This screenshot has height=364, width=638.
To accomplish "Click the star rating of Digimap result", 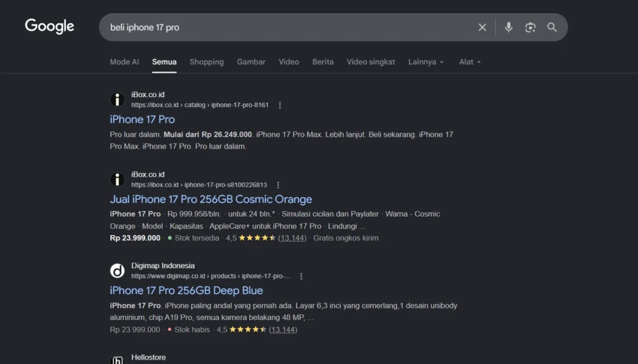I will pyautogui.click(x=248, y=330).
